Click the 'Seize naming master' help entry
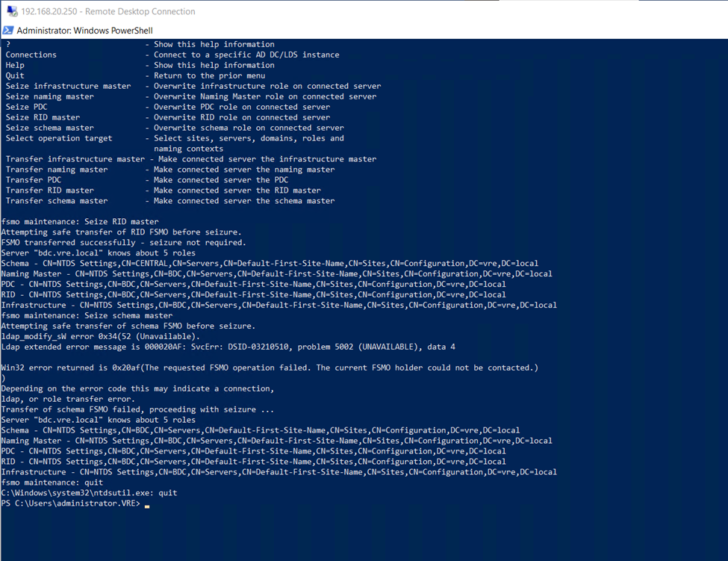Image resolution: width=728 pixels, height=561 pixels. pos(50,96)
